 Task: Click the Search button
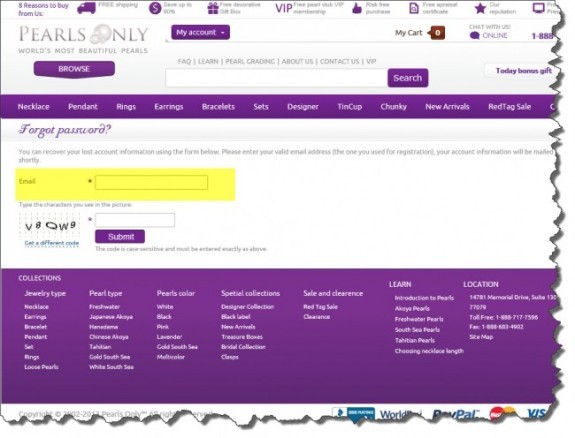click(x=408, y=78)
